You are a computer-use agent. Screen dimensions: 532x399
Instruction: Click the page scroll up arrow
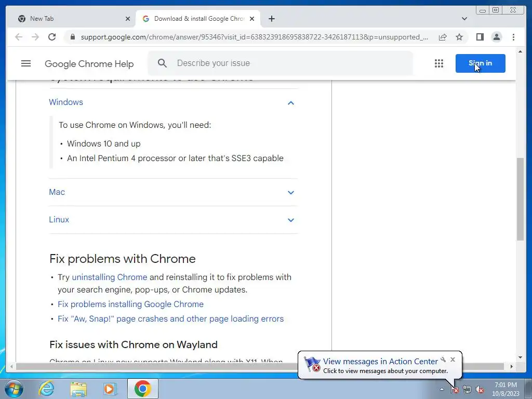(x=521, y=51)
